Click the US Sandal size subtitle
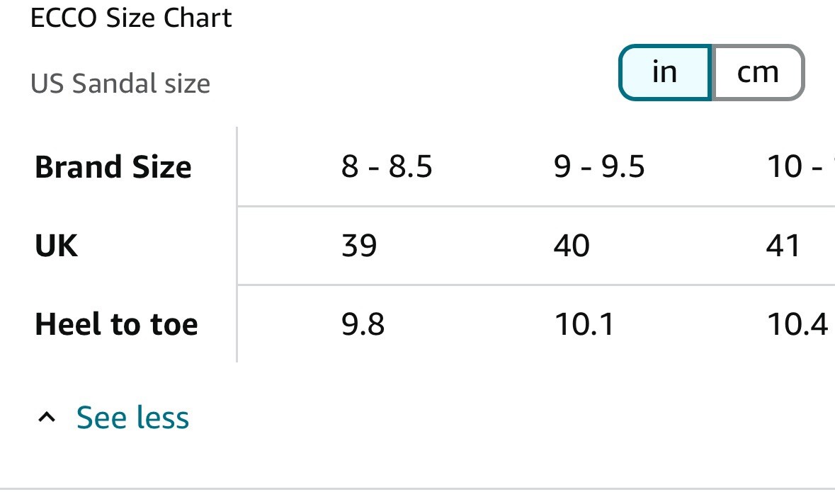 pos(120,84)
